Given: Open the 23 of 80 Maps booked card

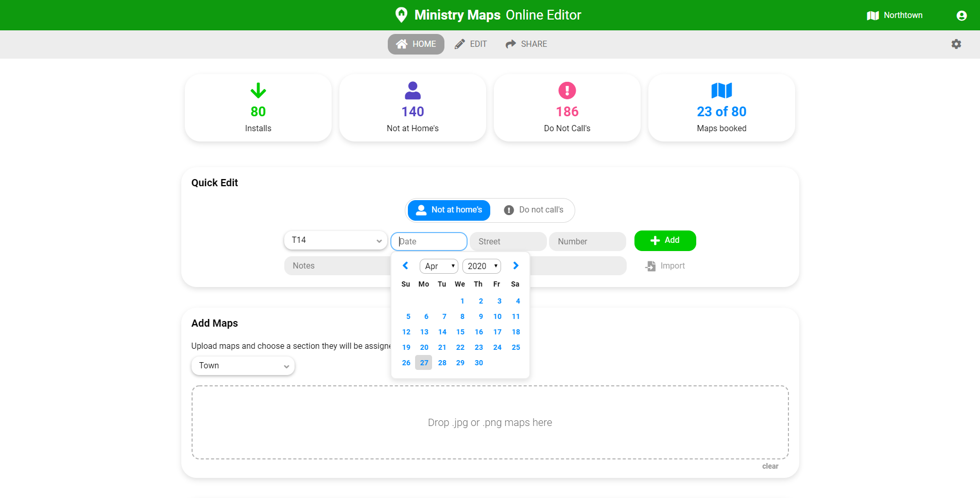Looking at the screenshot, I should tap(721, 108).
